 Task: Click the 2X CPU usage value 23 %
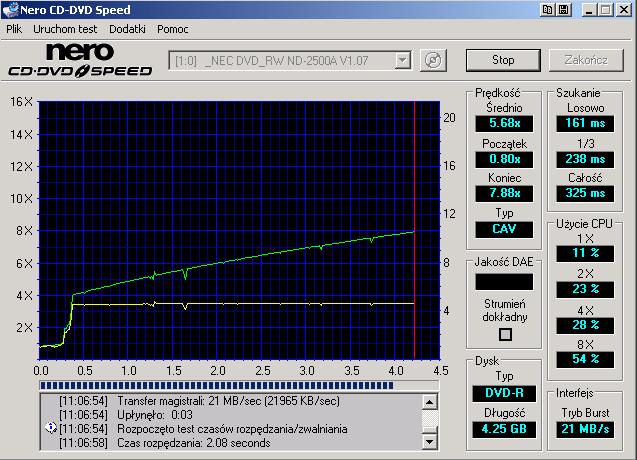point(585,289)
